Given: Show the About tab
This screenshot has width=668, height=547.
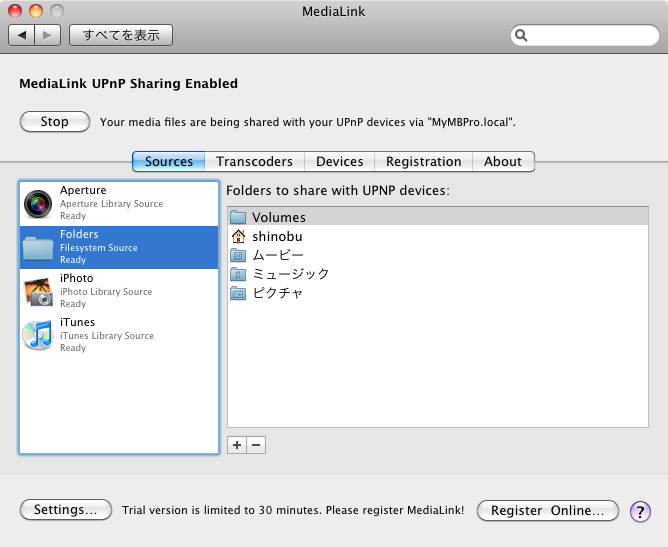Looking at the screenshot, I should [503, 162].
